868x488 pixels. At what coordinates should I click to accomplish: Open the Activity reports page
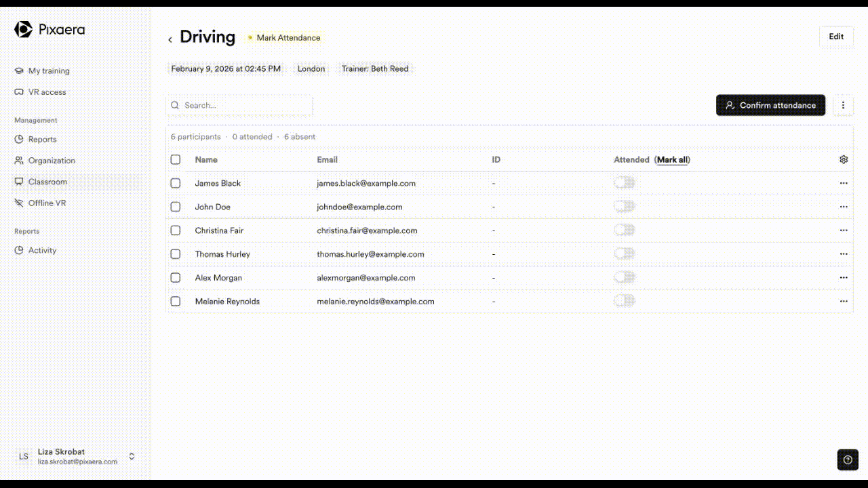click(42, 250)
